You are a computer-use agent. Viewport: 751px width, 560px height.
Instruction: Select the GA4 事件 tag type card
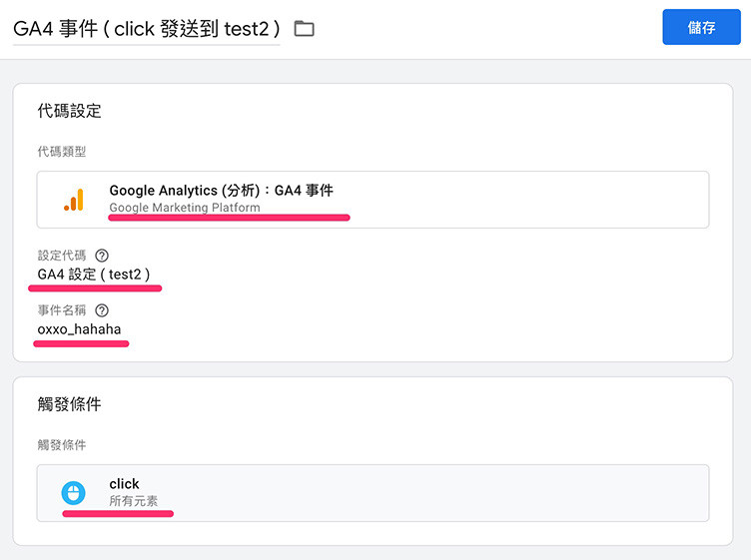373,200
